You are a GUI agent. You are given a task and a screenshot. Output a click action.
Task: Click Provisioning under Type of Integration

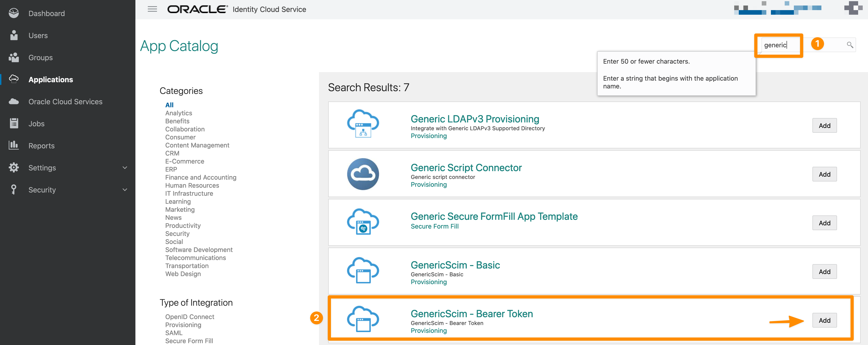point(183,325)
